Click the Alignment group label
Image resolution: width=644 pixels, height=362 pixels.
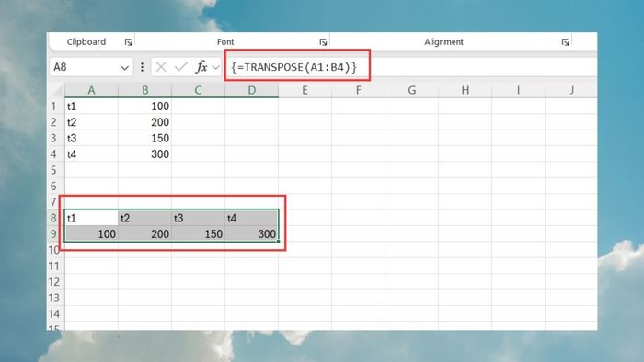pyautogui.click(x=444, y=42)
